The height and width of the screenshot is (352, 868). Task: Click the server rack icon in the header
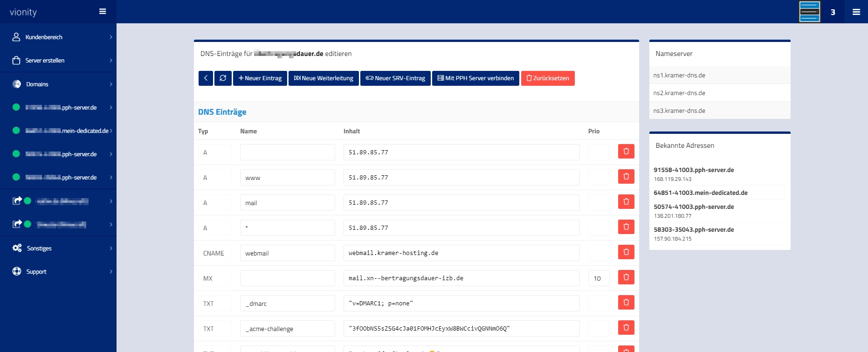click(809, 12)
